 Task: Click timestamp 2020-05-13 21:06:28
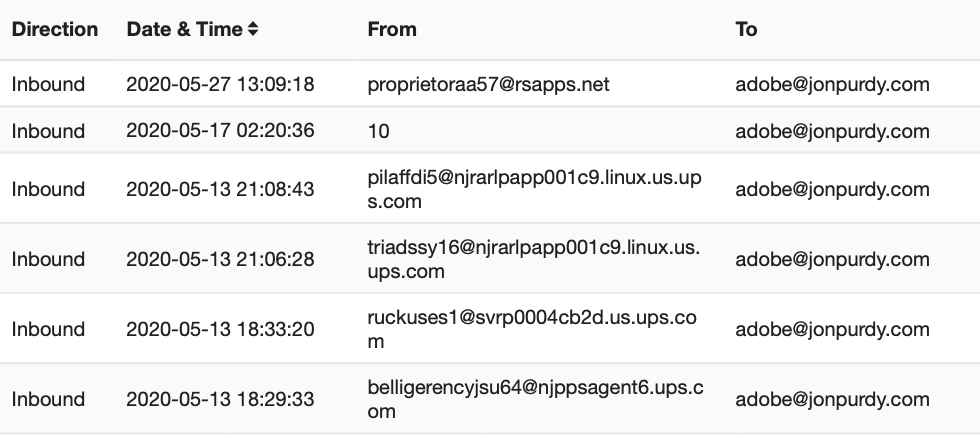pos(220,259)
